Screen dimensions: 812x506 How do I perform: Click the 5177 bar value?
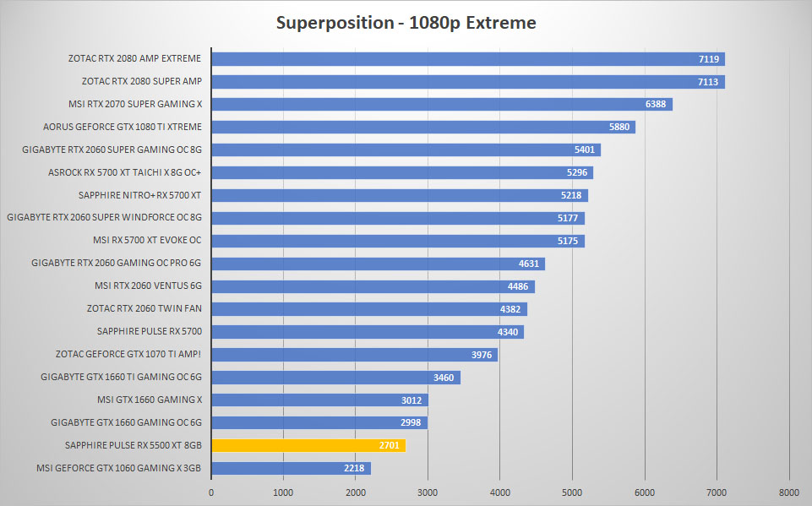tap(568, 218)
